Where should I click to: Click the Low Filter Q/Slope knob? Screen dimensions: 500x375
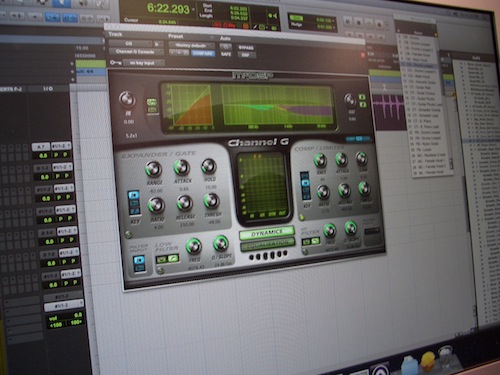point(221,243)
